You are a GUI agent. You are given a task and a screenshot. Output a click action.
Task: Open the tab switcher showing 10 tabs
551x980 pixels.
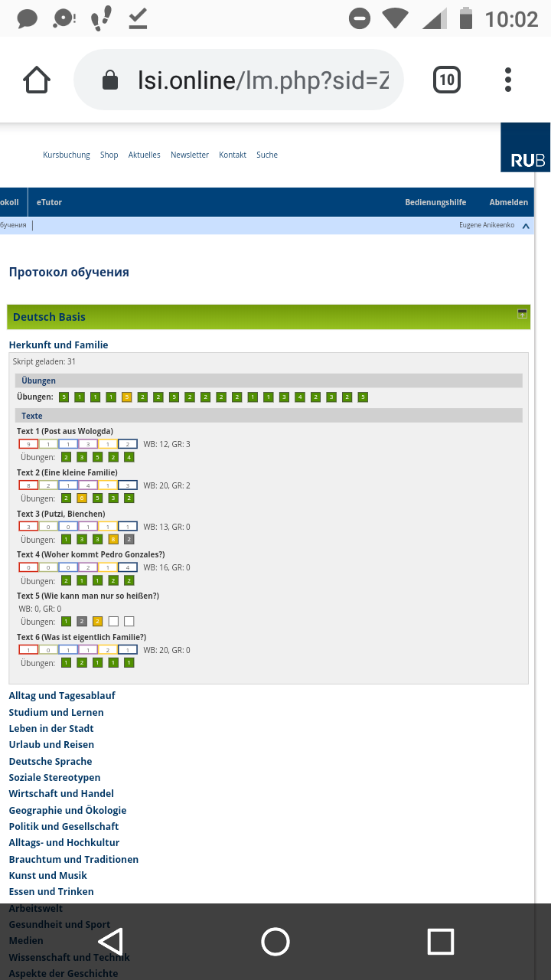(447, 80)
